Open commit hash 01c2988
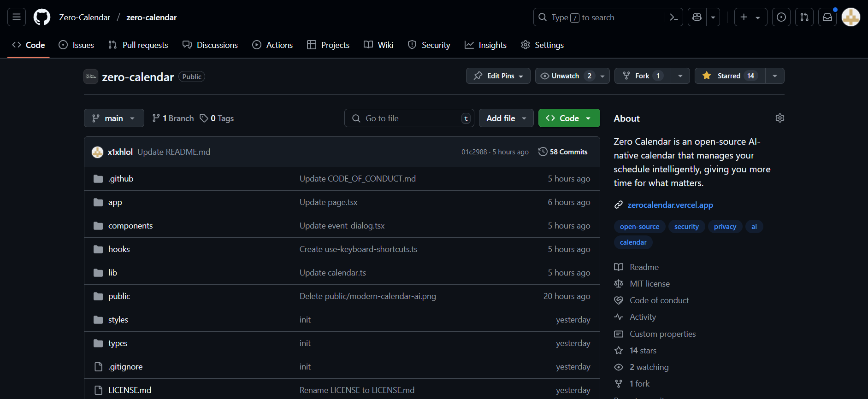Viewport: 868px width, 399px height. point(474,152)
